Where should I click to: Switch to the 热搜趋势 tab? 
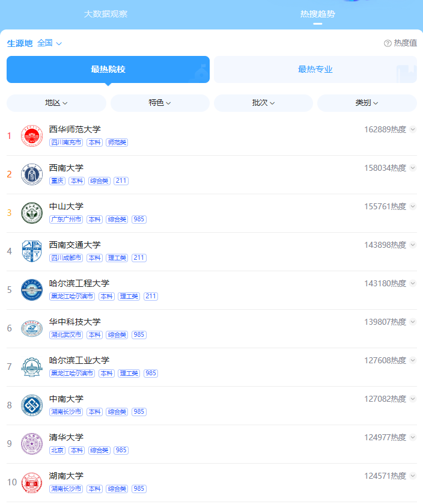click(x=318, y=14)
